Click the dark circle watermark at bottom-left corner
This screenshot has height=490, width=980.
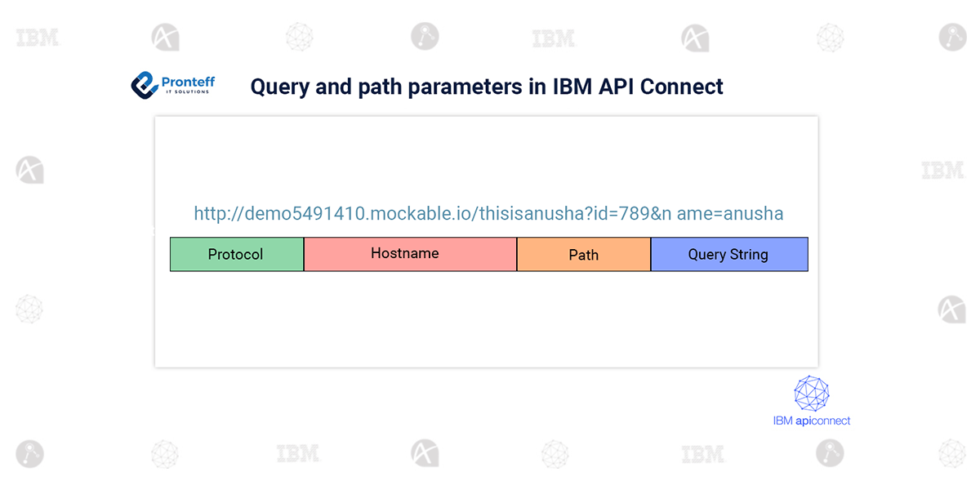tap(29, 453)
